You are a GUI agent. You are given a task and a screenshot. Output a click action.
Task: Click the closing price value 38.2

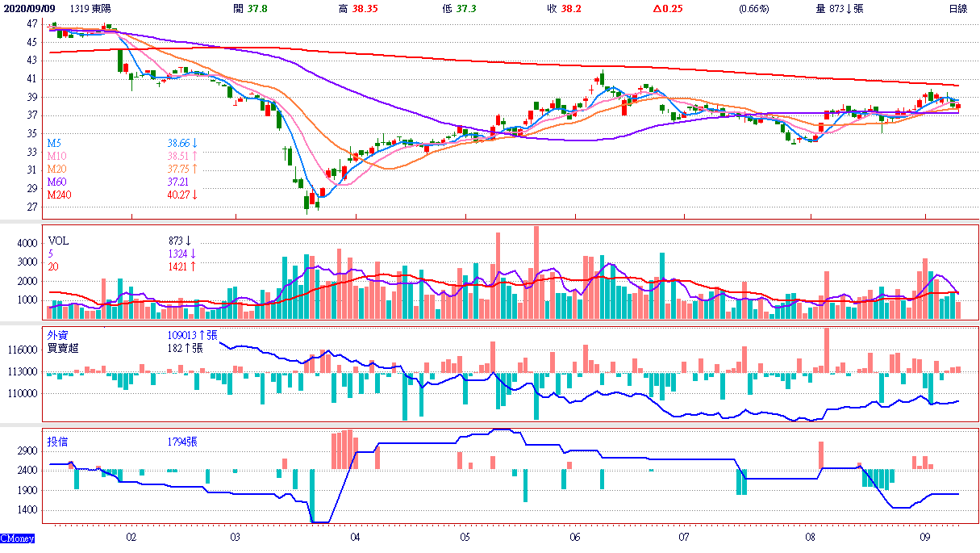(x=570, y=8)
